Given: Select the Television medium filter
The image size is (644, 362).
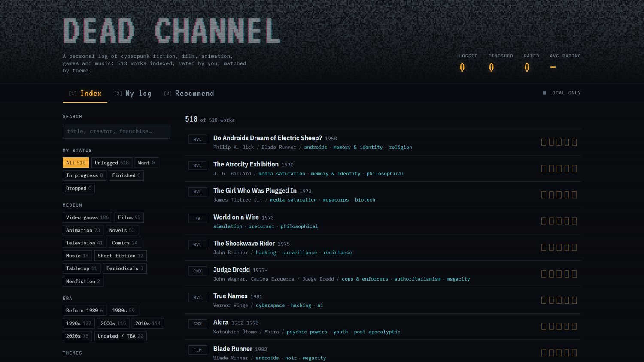Looking at the screenshot, I should pyautogui.click(x=85, y=243).
